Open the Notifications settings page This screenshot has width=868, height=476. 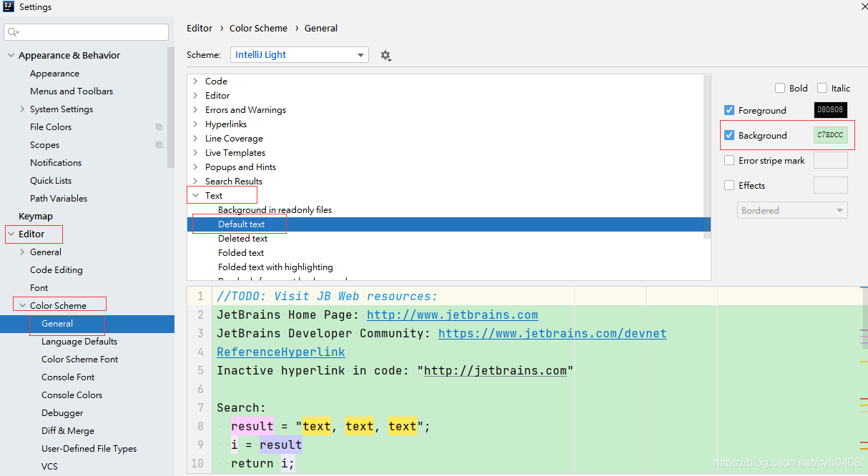tap(56, 162)
